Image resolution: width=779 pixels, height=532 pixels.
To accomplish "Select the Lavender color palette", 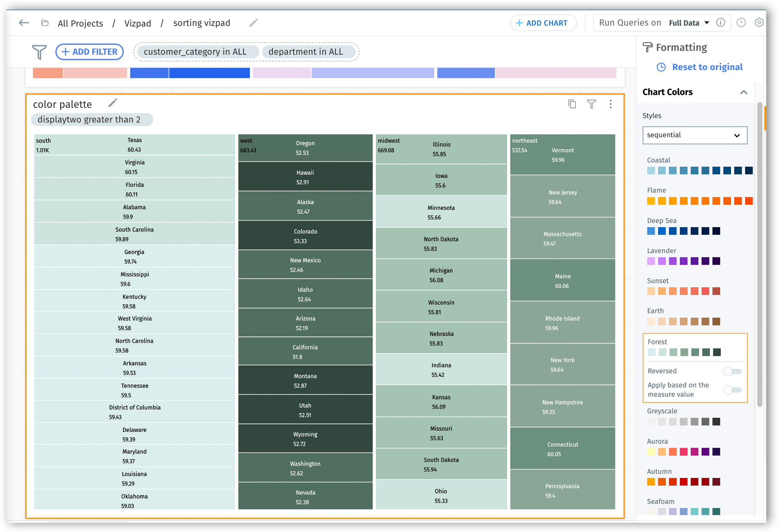I will point(683,261).
